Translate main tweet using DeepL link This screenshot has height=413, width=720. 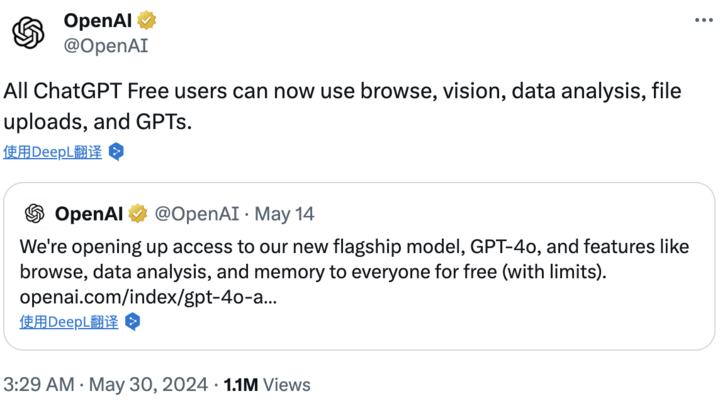(x=53, y=152)
